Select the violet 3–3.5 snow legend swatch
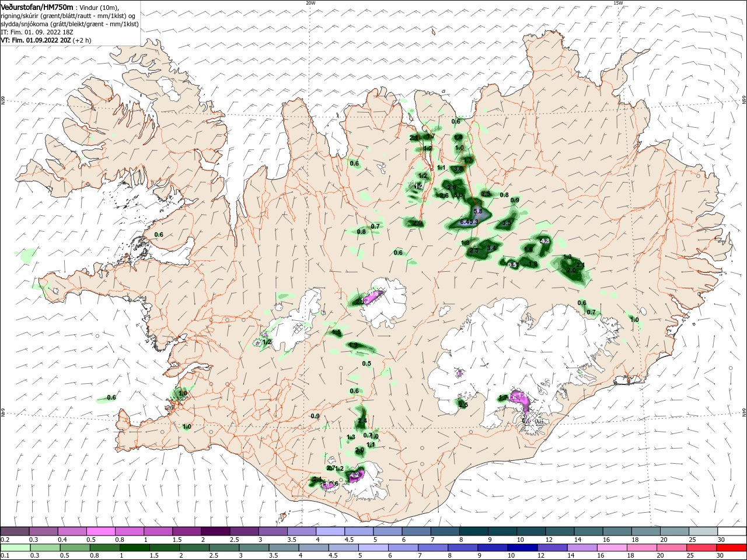Viewport: 747px width, 560px height. [x=273, y=531]
